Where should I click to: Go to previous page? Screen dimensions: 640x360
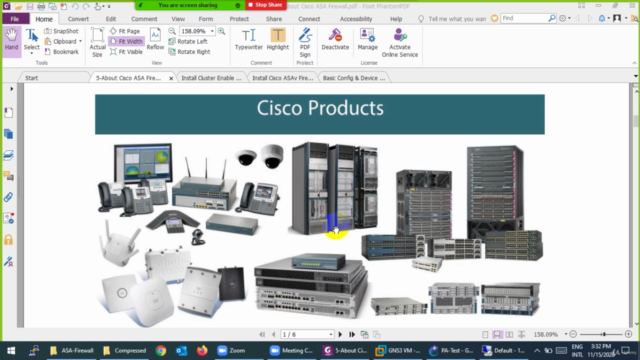[x=273, y=334]
